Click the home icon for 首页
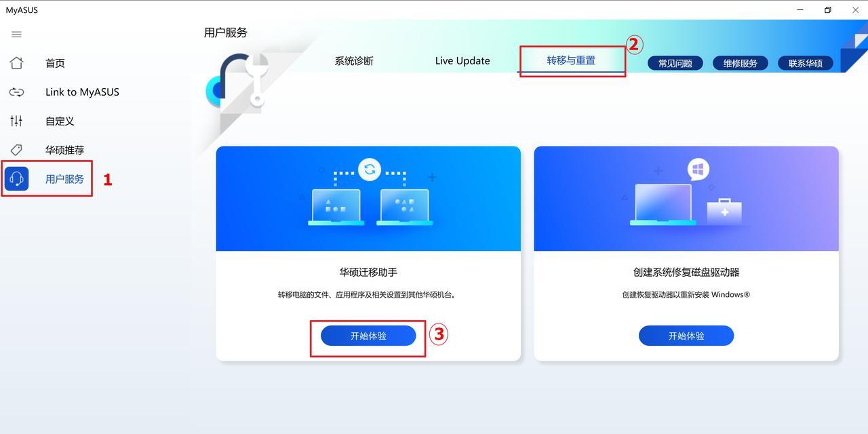Screen dimensions: 868x434 (x=17, y=63)
